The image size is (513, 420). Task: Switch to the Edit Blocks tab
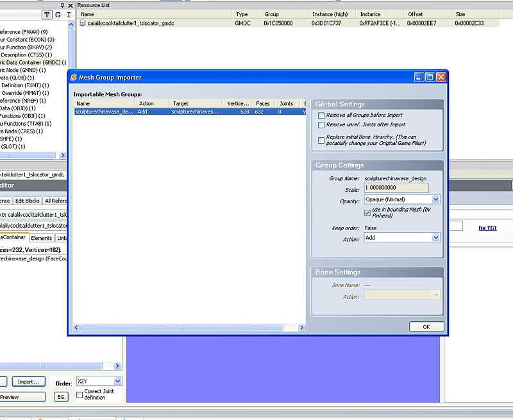[28, 201]
